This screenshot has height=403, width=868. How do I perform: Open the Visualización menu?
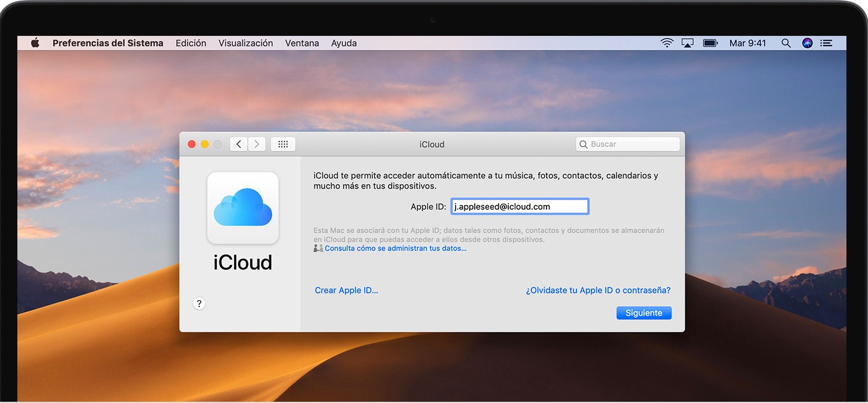[x=245, y=43]
